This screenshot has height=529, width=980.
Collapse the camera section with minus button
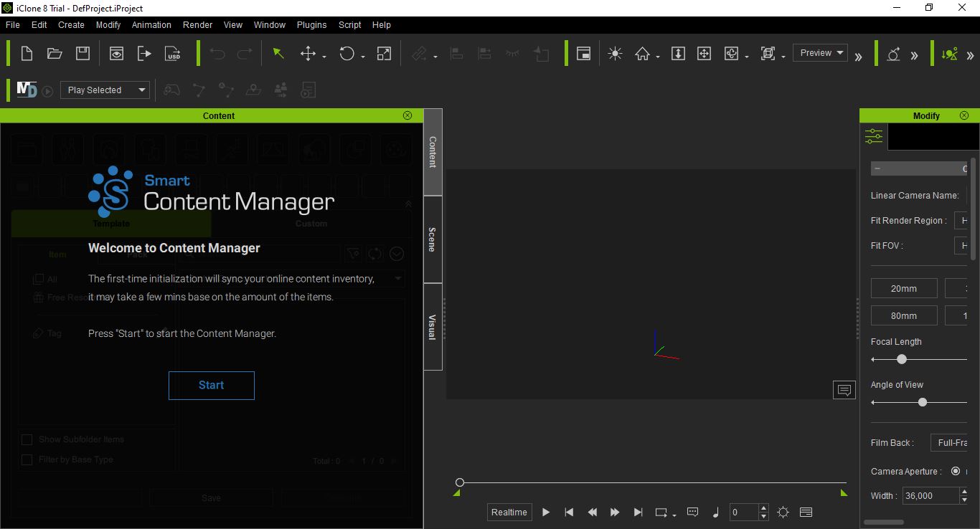click(877, 168)
